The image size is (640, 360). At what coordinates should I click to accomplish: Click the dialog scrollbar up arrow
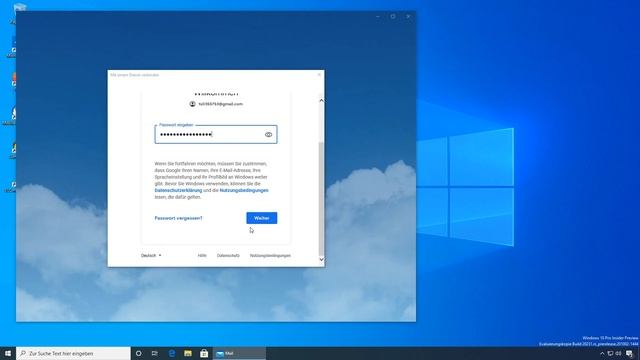pos(321,100)
